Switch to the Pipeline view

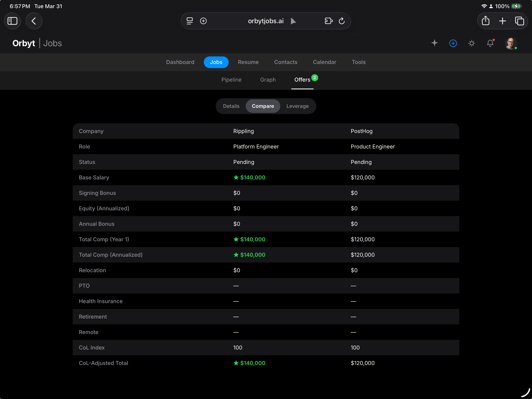coord(231,80)
